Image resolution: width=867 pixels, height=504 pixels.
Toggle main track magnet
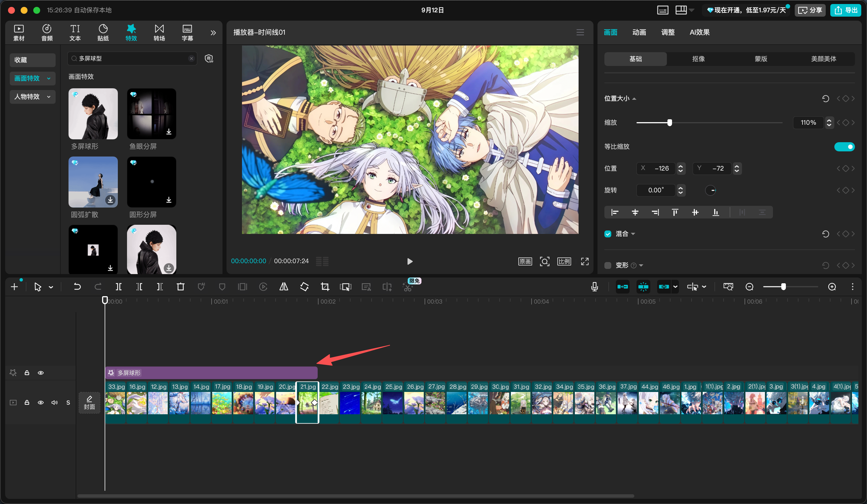coord(623,287)
